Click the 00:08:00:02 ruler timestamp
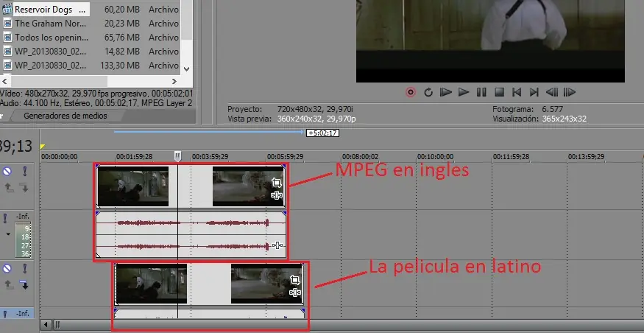Viewport: 644px width, 333px height. (x=361, y=157)
